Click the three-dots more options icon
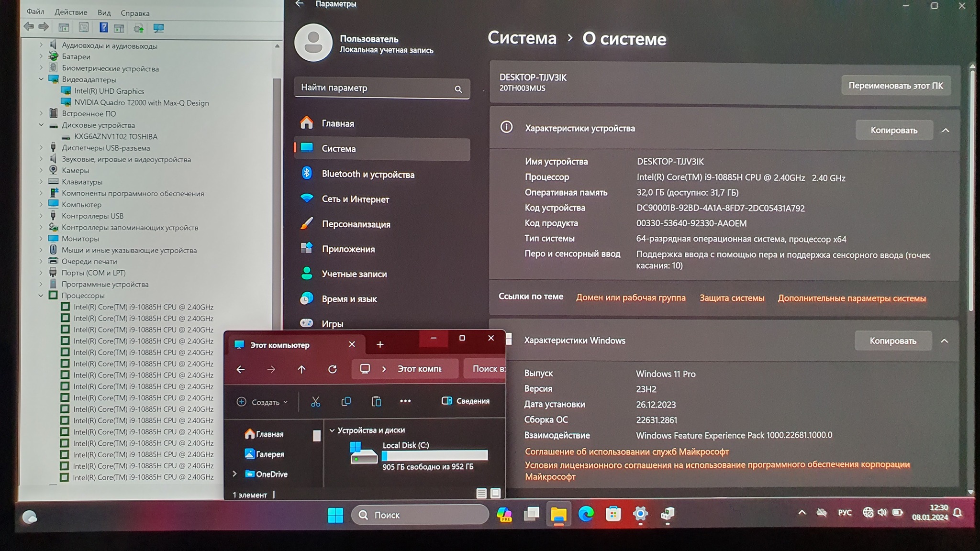 pyautogui.click(x=405, y=401)
